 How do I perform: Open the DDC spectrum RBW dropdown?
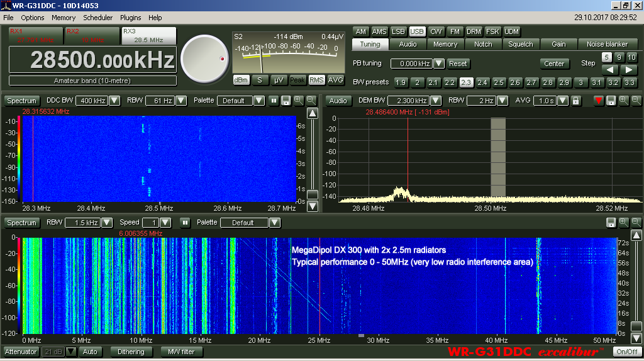180,101
